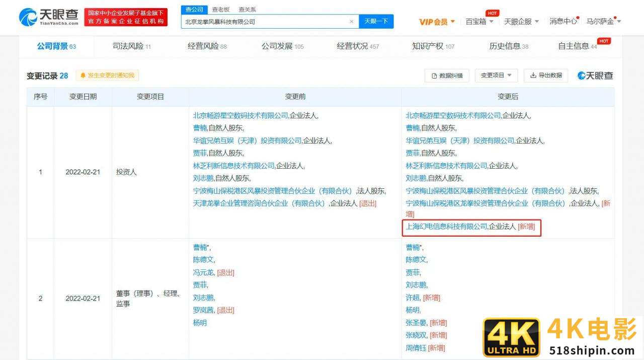
Task: Switch to the 公司发展 tab
Action: coord(282,46)
